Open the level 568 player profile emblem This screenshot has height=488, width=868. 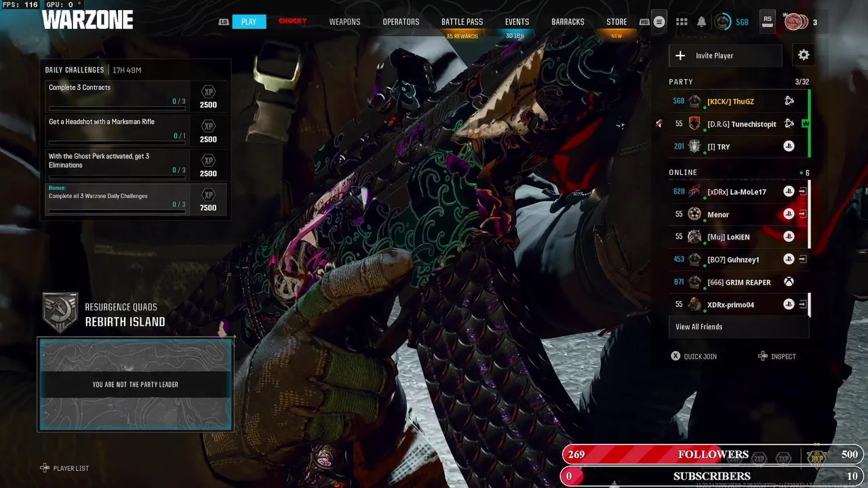coord(724,22)
